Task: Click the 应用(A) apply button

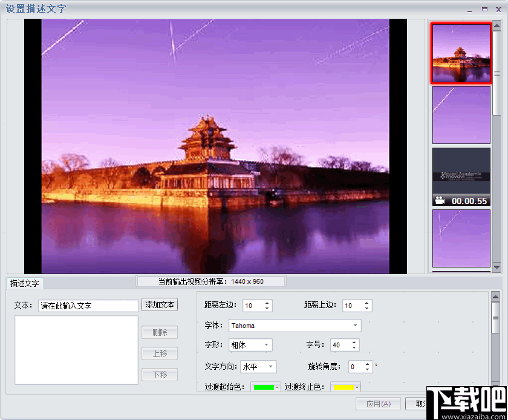Action: pyautogui.click(x=378, y=404)
